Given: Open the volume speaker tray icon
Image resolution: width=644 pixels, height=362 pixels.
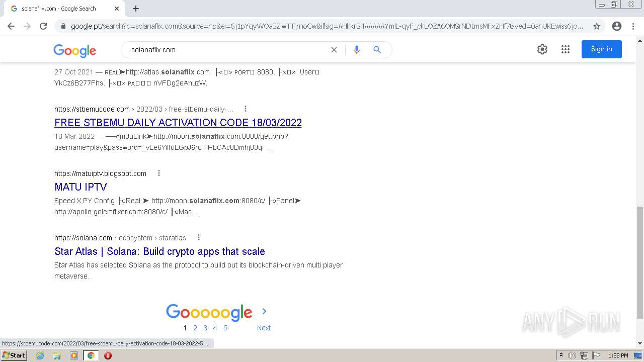Looking at the screenshot, I should pyautogui.click(x=572, y=355).
